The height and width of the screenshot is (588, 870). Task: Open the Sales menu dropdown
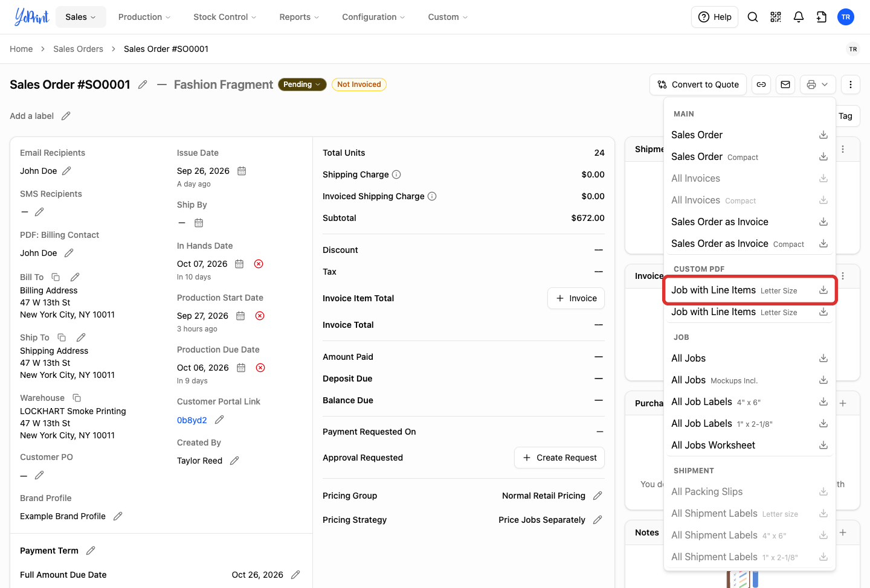[80, 17]
